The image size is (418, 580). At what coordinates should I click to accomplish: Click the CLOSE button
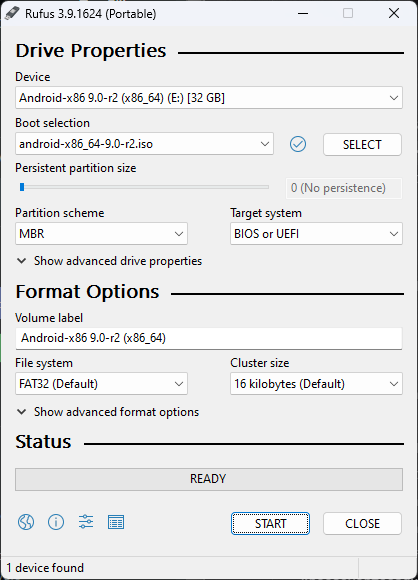click(362, 523)
